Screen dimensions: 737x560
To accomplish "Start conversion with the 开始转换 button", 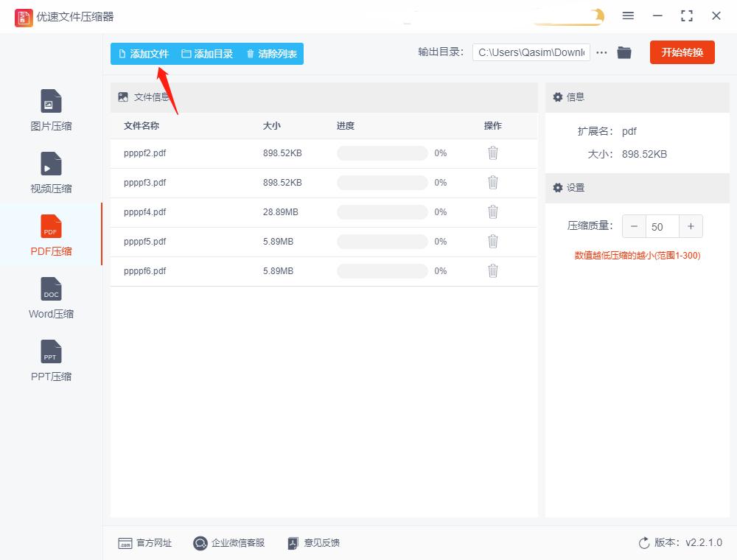I will 682,52.
